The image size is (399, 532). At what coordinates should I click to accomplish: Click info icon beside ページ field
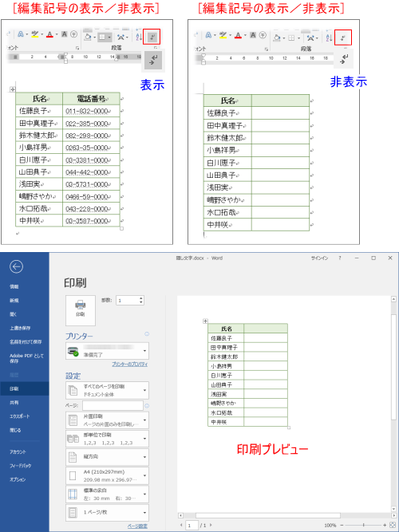[x=147, y=405]
